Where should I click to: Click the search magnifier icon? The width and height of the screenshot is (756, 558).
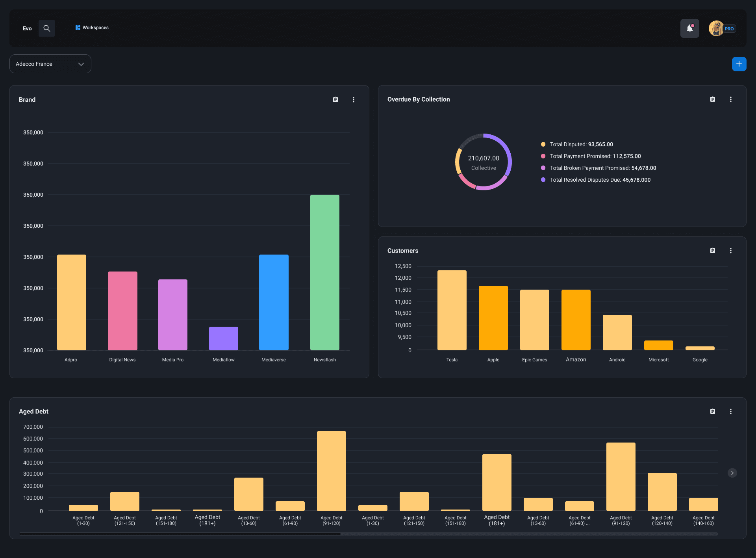click(47, 28)
